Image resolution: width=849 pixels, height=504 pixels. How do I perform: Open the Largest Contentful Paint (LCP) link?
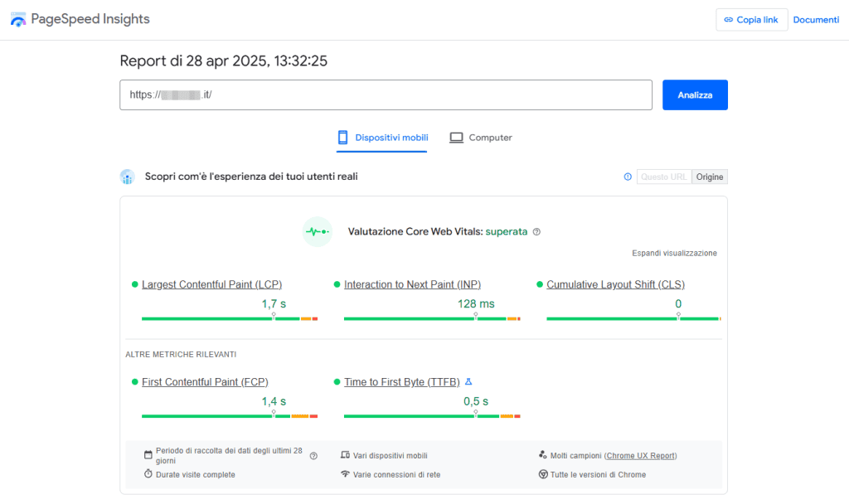[x=211, y=284]
